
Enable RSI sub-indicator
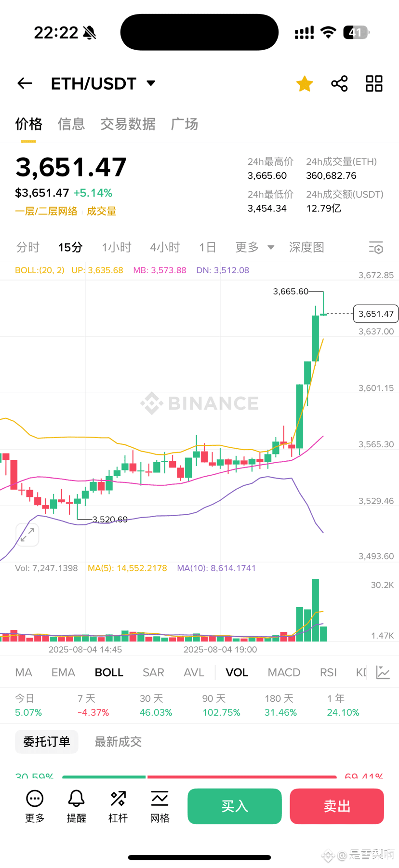point(328,672)
